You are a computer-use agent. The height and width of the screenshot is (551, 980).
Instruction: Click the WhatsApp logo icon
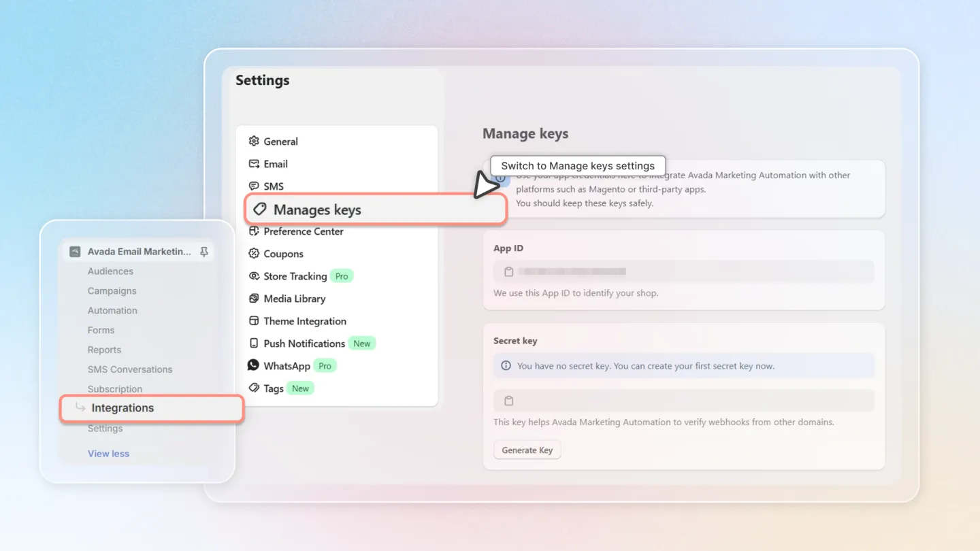253,365
